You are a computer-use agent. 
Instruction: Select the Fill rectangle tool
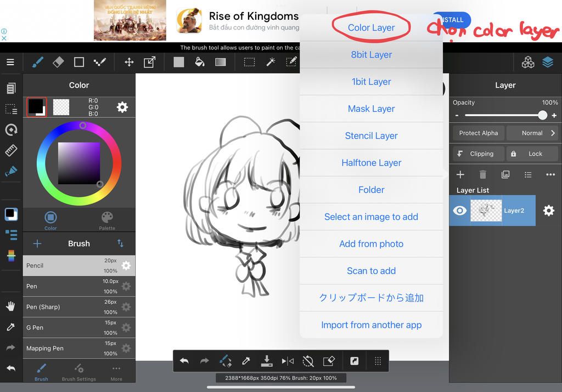(x=178, y=63)
